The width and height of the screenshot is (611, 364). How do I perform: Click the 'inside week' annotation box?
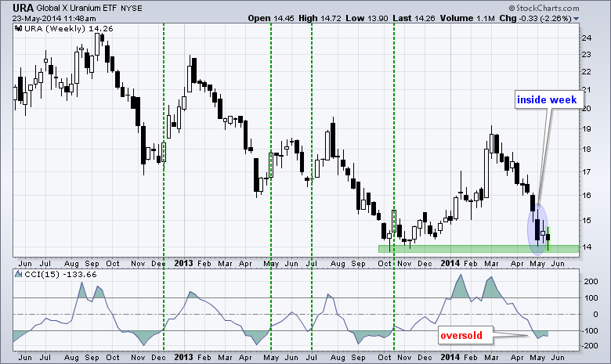click(x=549, y=99)
